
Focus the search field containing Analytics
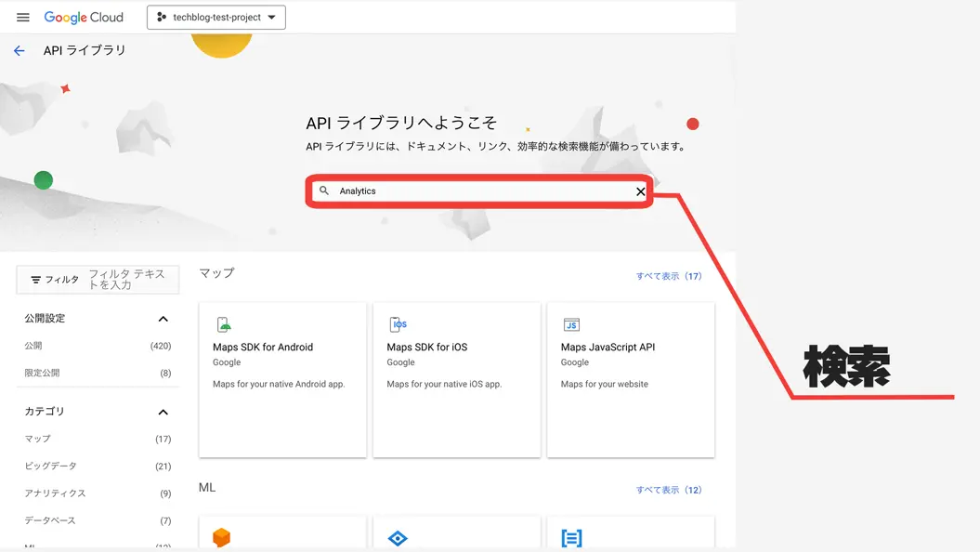(x=479, y=191)
